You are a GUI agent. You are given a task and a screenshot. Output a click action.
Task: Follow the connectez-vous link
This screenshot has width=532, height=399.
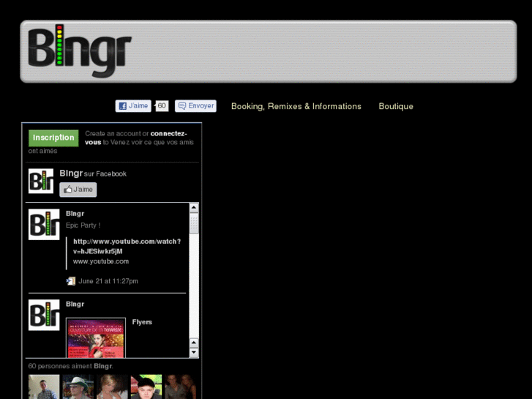pos(135,138)
